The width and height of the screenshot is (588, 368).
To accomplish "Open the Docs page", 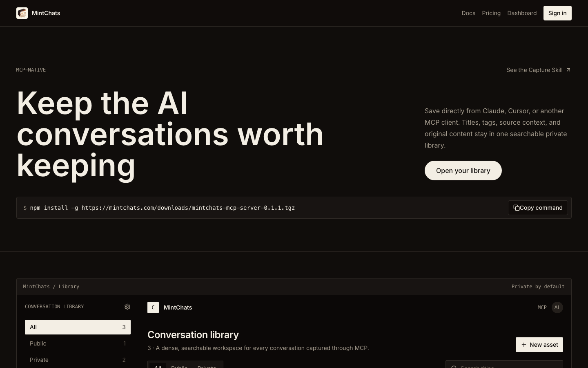I will click(468, 13).
